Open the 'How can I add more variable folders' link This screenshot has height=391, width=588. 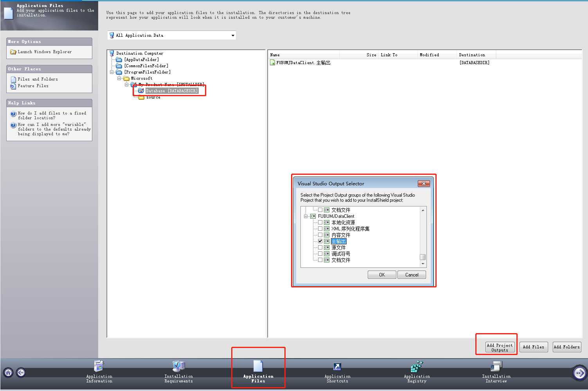54,129
